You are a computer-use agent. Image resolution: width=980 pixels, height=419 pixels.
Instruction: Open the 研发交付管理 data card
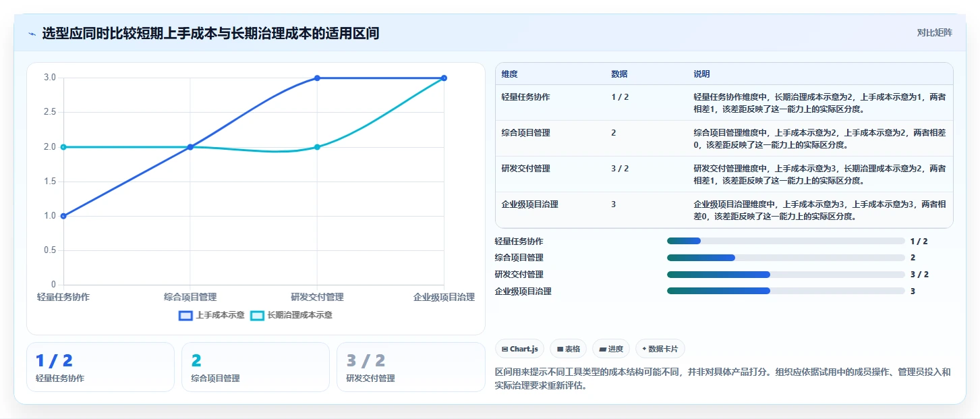coord(411,367)
